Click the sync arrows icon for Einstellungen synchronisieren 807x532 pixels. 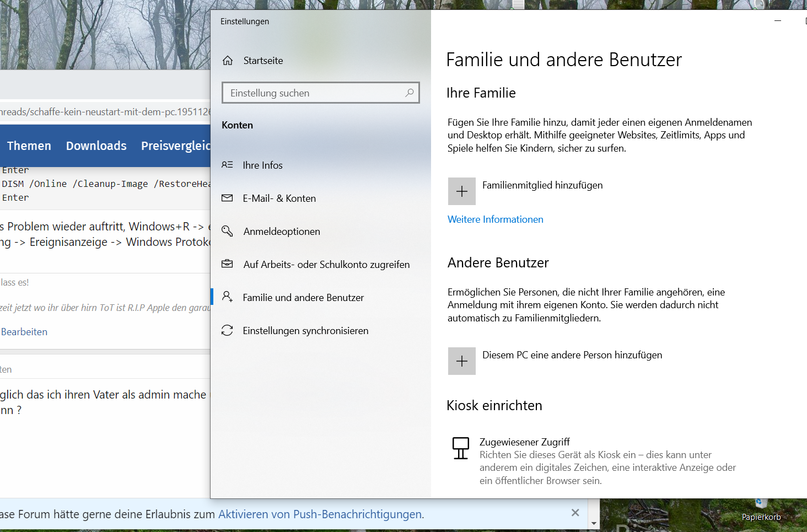[227, 330]
